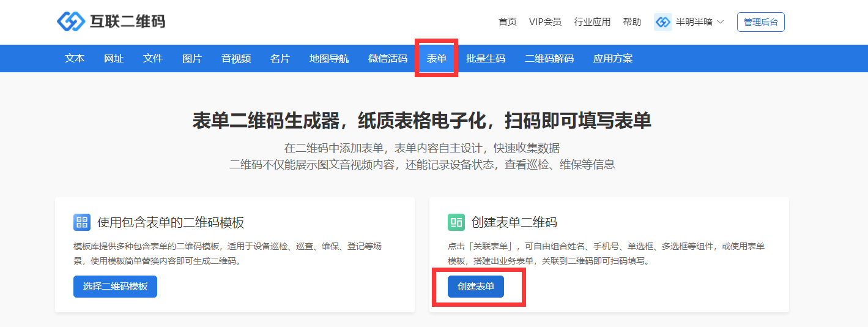Expand the 半明半暗 account dropdown arrow
The height and width of the screenshot is (327, 868).
point(720,22)
